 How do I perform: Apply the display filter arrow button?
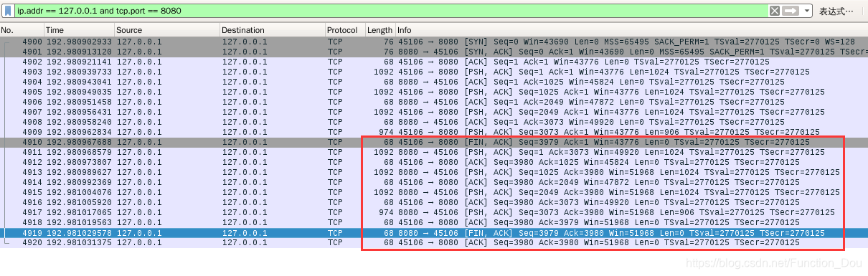[x=791, y=11]
